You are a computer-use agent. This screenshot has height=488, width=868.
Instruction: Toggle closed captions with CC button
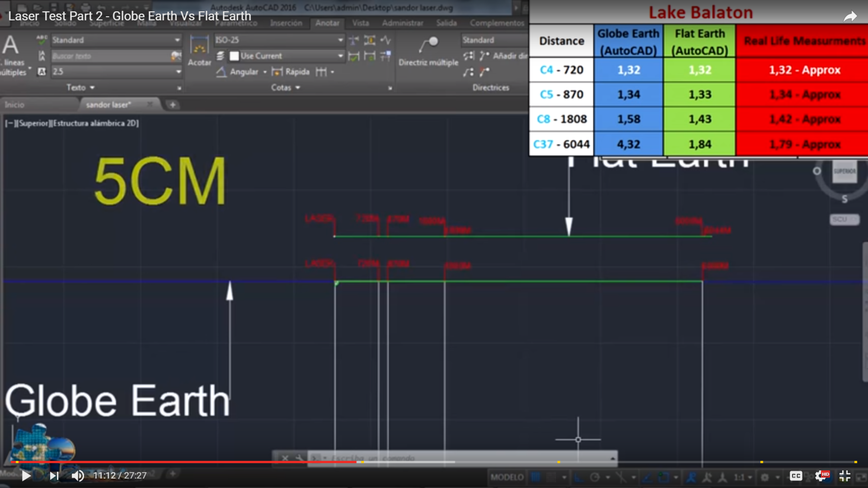[x=795, y=476]
